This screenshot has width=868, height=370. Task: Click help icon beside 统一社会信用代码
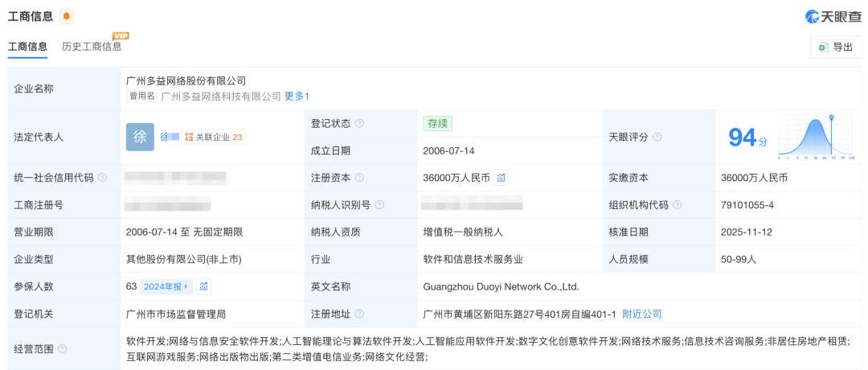tap(102, 178)
